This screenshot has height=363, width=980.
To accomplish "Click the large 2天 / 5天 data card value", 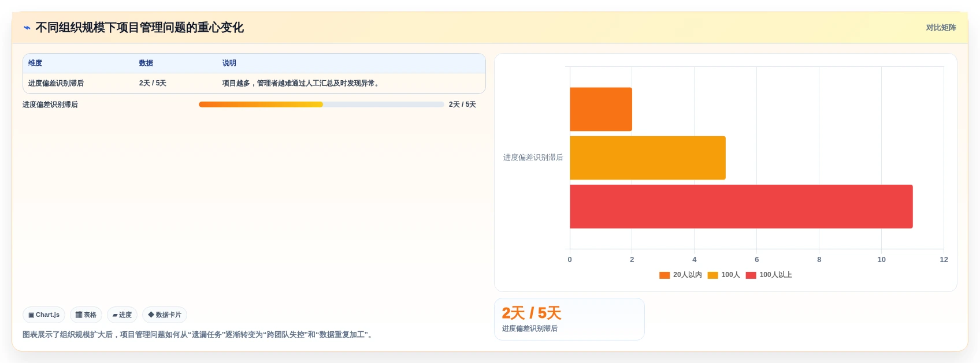I will click(532, 313).
